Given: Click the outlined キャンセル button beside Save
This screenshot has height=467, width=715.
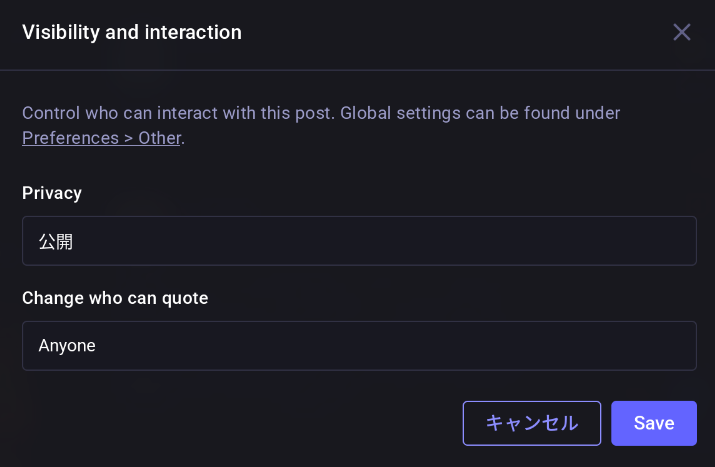Looking at the screenshot, I should (x=531, y=423).
